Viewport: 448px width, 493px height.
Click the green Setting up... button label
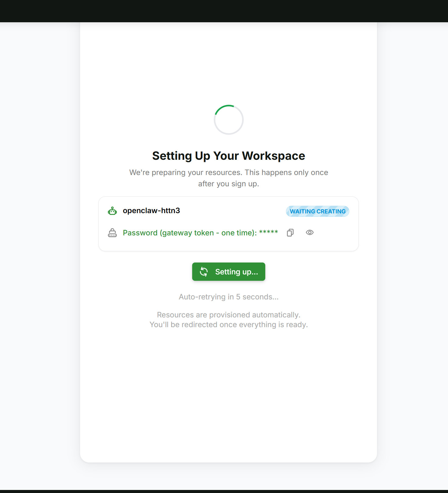[x=236, y=272]
